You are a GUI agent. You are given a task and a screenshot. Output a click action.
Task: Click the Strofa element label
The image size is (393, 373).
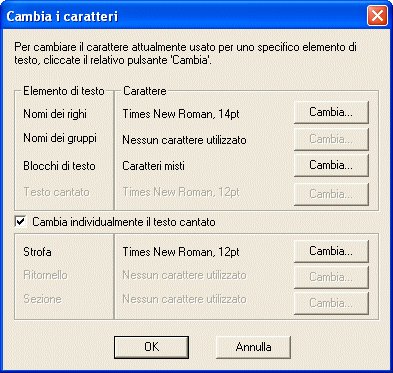(x=37, y=252)
